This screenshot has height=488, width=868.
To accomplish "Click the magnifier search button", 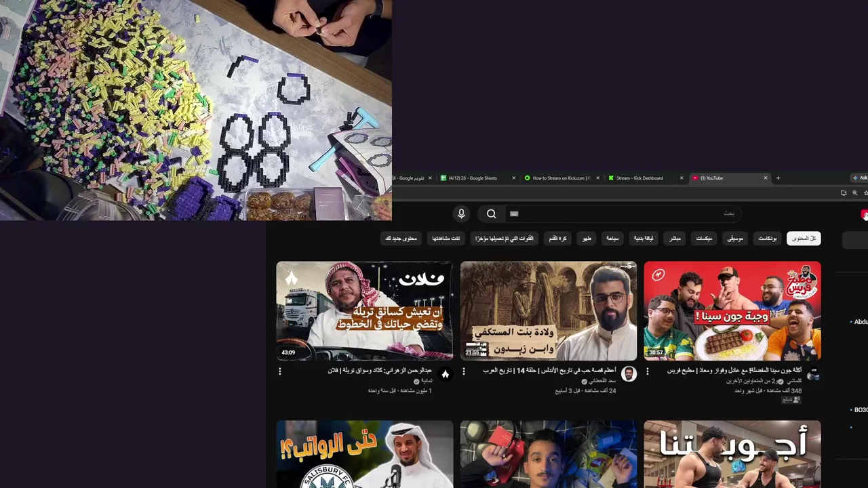I will pos(491,213).
